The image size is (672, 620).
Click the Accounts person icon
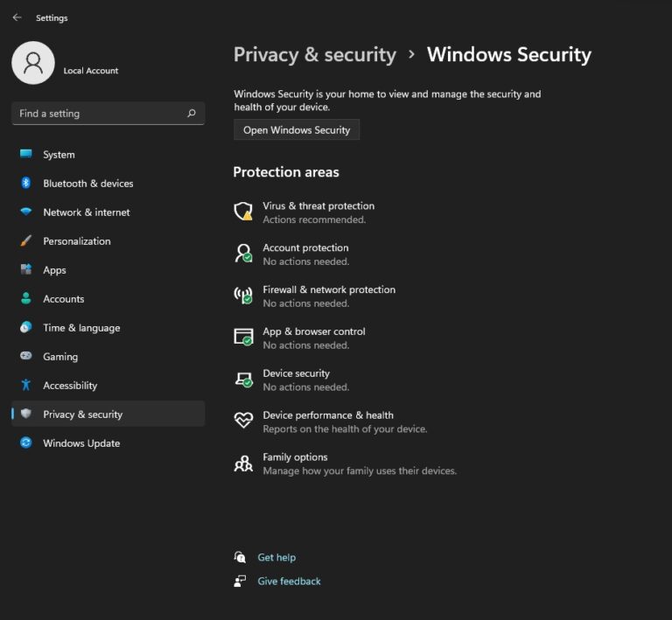click(26, 298)
